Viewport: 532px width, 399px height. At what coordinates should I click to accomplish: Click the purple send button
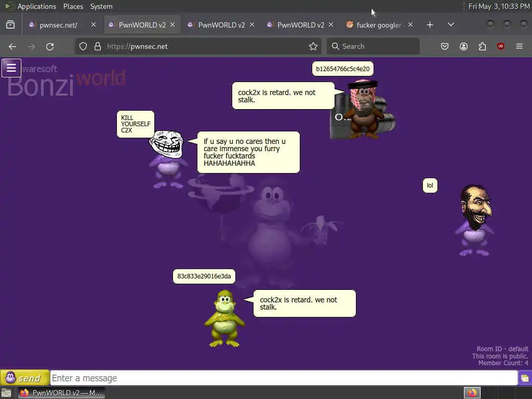coord(25,378)
